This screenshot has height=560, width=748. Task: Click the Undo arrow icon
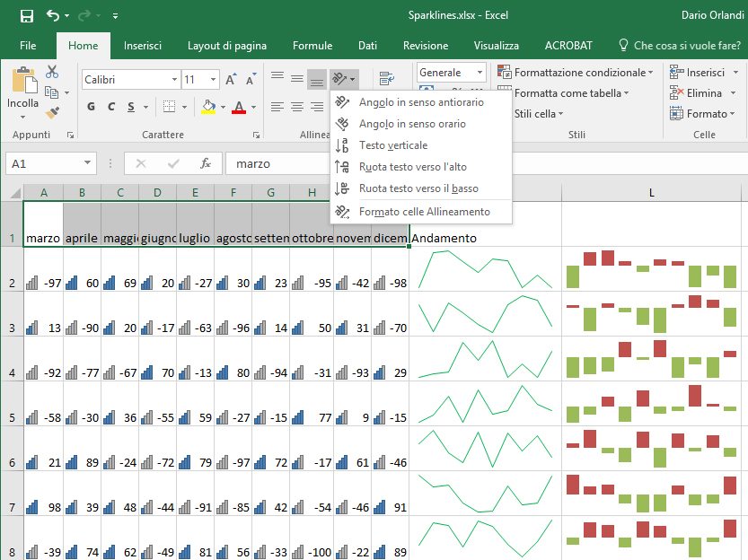pyautogui.click(x=53, y=16)
